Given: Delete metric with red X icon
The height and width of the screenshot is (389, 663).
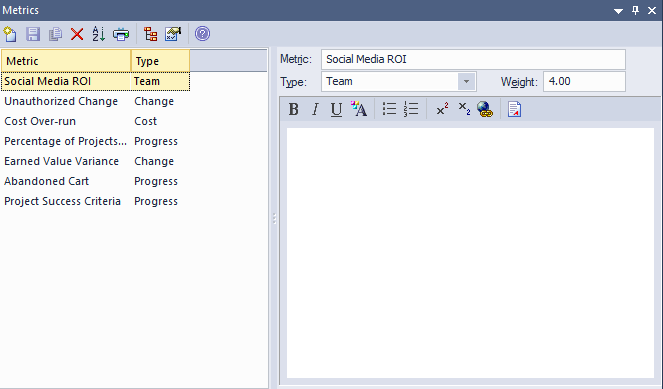Looking at the screenshot, I should click(x=77, y=34).
